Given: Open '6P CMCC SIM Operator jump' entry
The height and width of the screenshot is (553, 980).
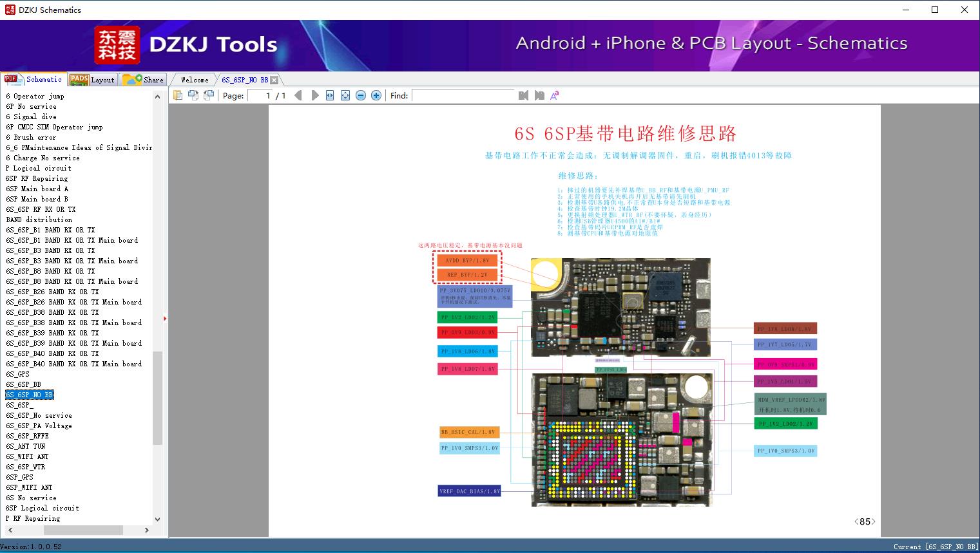Looking at the screenshot, I should (54, 127).
